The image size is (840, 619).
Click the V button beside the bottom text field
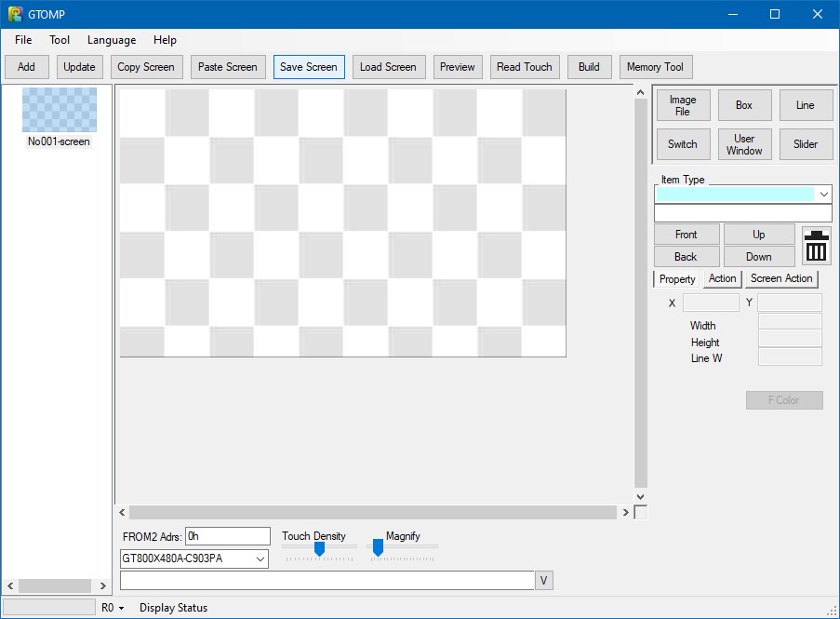point(544,581)
